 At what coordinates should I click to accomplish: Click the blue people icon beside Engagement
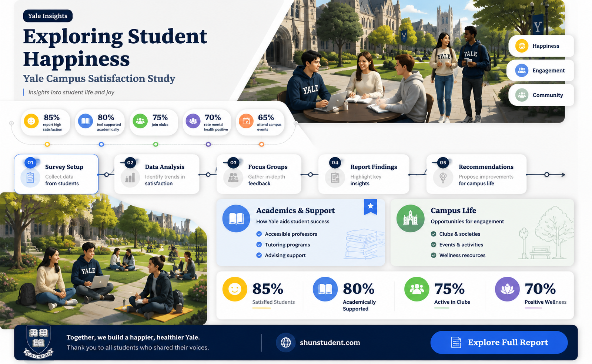(522, 70)
